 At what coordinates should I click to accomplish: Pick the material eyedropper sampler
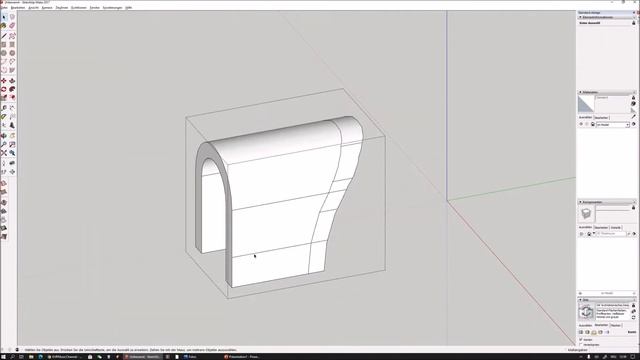[x=633, y=117]
